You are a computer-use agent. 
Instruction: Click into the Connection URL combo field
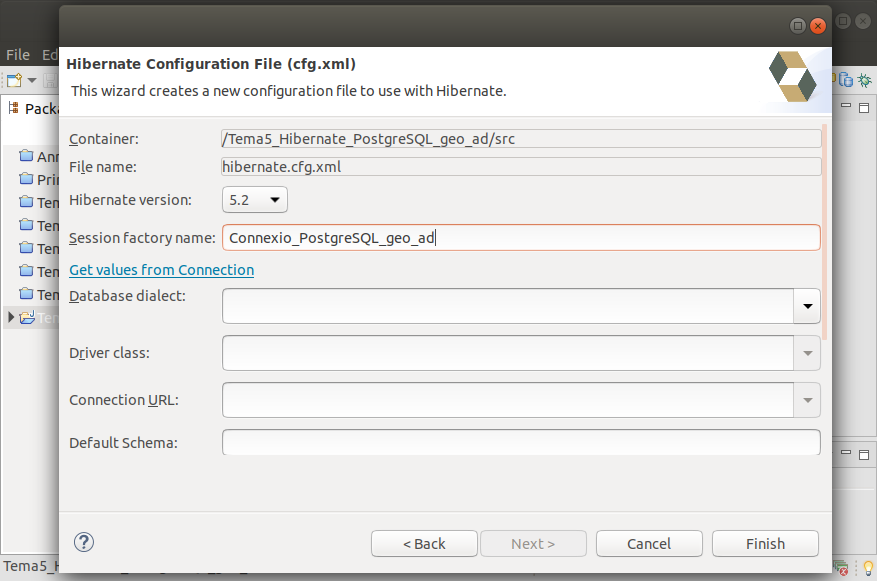(x=508, y=400)
